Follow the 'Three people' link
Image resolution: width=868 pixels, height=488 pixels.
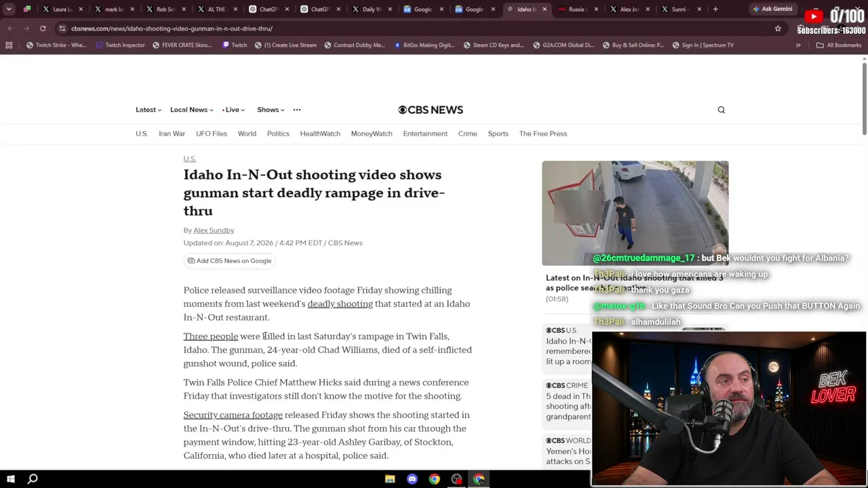point(210,336)
